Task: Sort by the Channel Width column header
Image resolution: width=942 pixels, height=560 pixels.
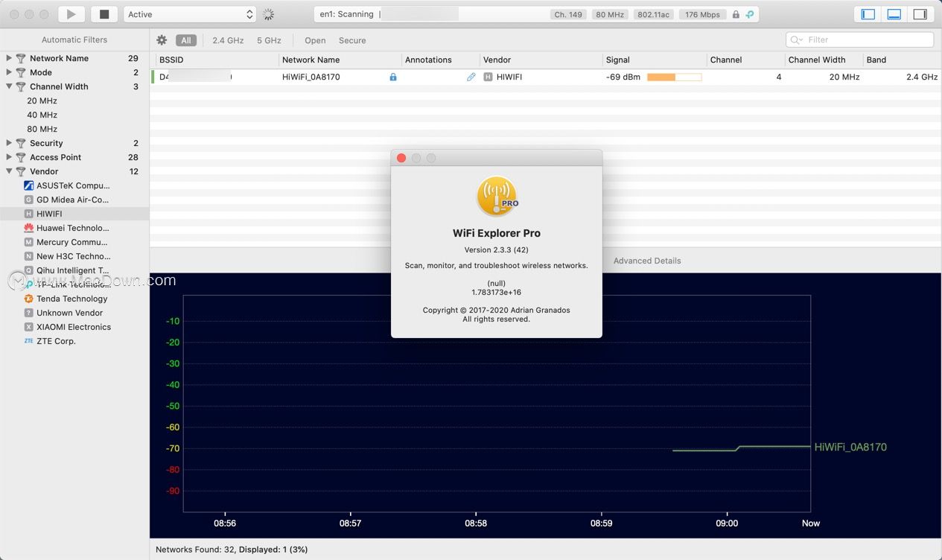Action: coord(824,60)
